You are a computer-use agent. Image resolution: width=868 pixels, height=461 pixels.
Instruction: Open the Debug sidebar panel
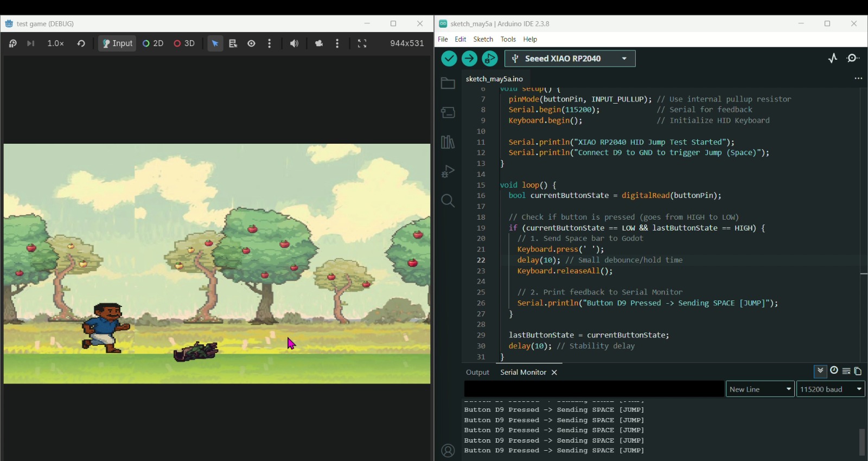(448, 171)
